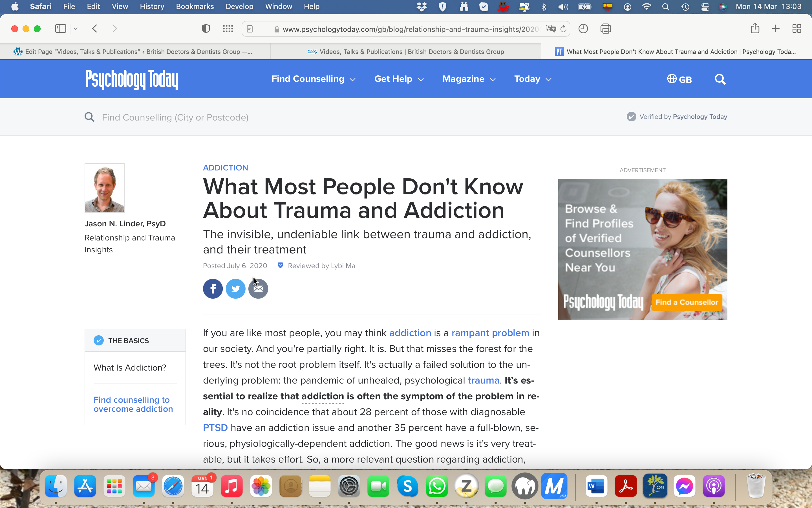The height and width of the screenshot is (508, 812).
Task: Show Safari sidebar
Action: [x=60, y=29]
